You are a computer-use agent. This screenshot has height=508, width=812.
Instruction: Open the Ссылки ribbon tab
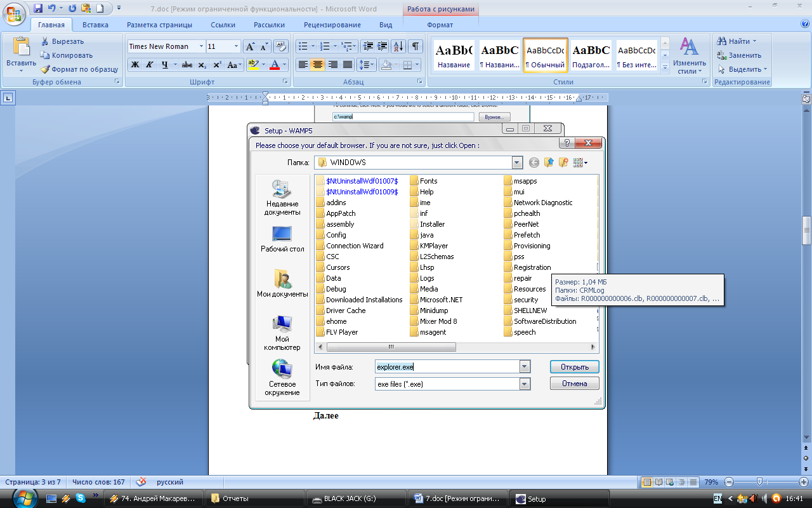pos(223,25)
